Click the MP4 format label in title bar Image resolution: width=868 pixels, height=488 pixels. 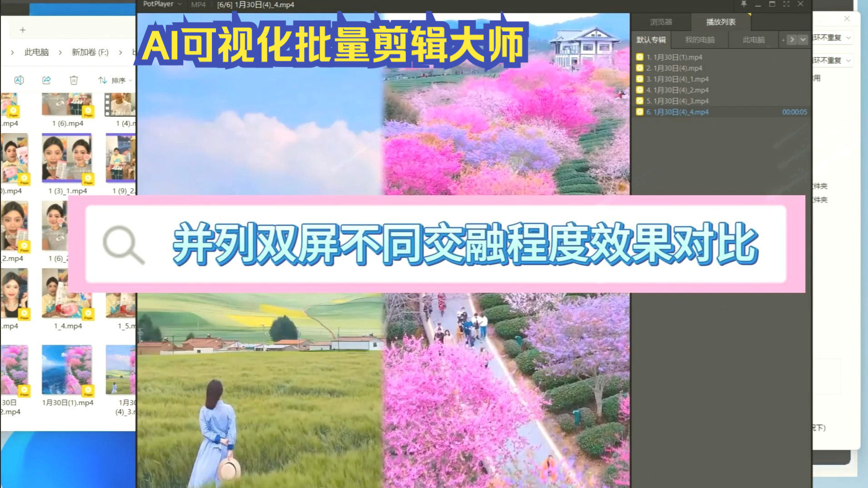point(198,5)
